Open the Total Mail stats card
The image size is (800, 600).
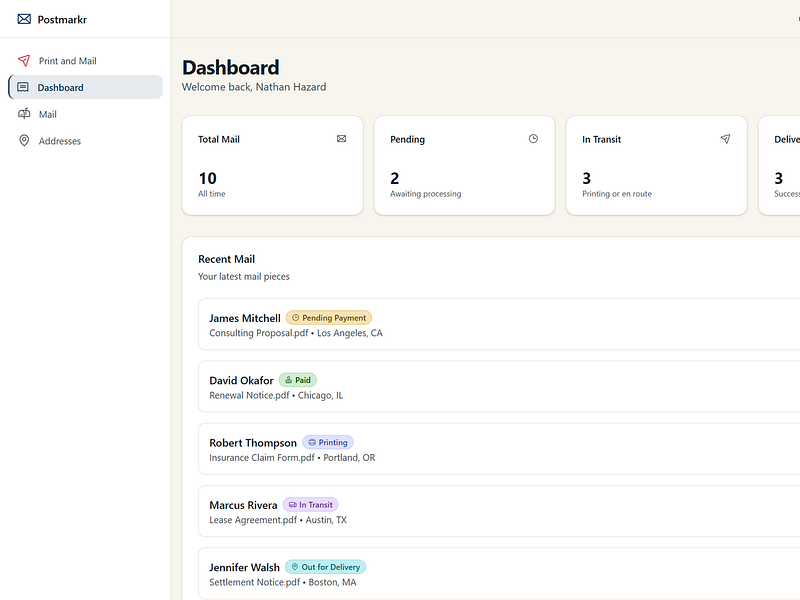[272, 165]
